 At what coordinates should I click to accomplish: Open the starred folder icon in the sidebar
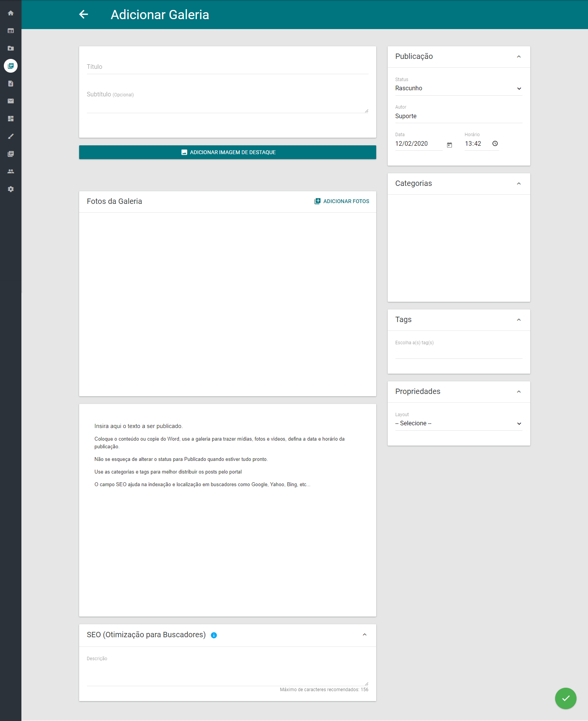tap(11, 48)
